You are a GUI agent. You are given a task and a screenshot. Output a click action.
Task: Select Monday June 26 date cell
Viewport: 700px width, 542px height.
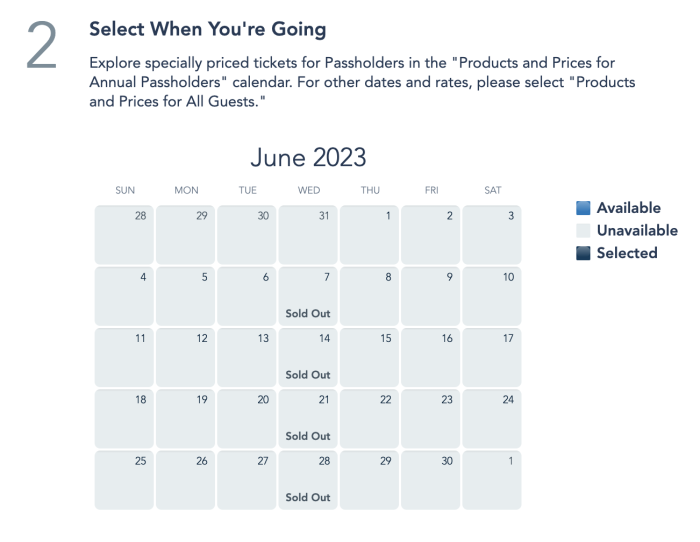(185, 480)
